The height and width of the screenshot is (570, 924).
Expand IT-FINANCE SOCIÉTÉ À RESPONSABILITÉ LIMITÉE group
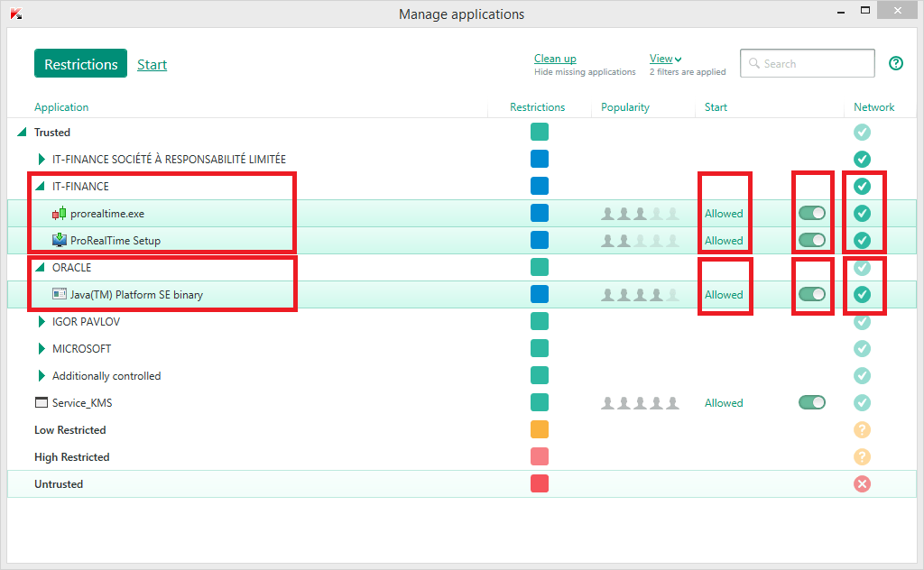42,159
